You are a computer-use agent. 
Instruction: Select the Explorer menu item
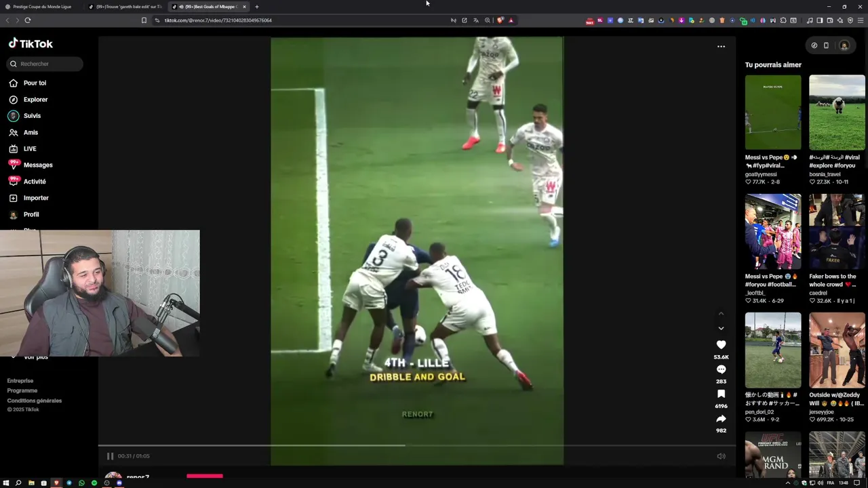35,100
